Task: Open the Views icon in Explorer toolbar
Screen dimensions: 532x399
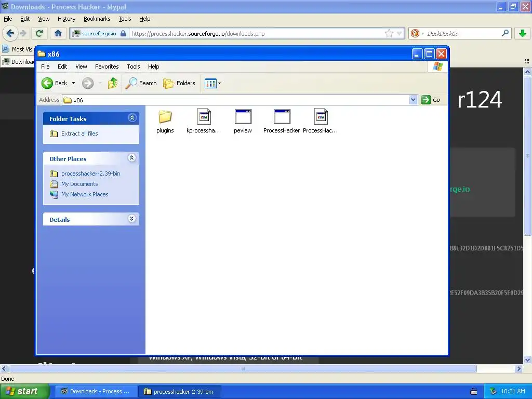Action: click(x=210, y=83)
